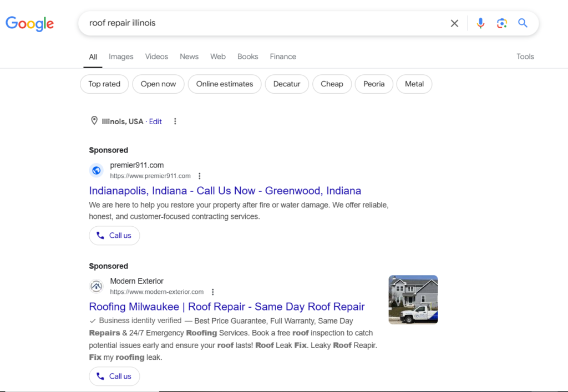Screen dimensions: 568x392
Task: Switch to the Videos tab
Action: 156,57
